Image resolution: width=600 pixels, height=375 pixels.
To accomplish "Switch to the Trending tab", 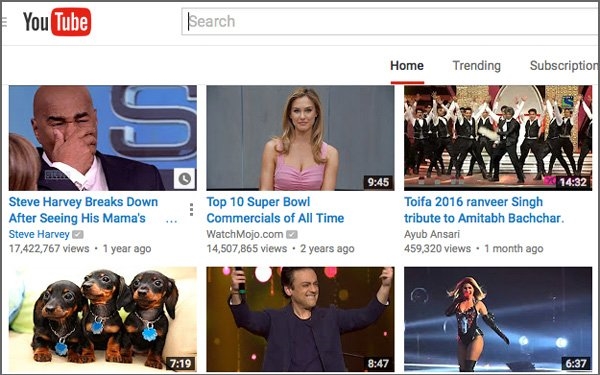I will point(476,66).
